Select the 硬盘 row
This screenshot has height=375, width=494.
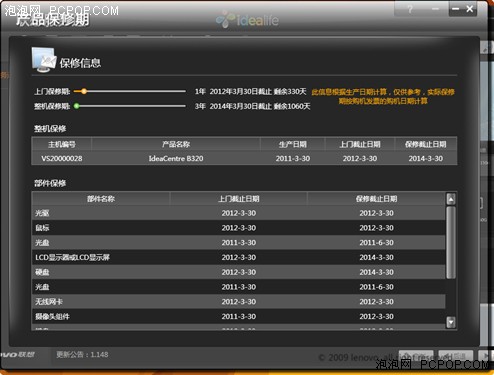239,272
